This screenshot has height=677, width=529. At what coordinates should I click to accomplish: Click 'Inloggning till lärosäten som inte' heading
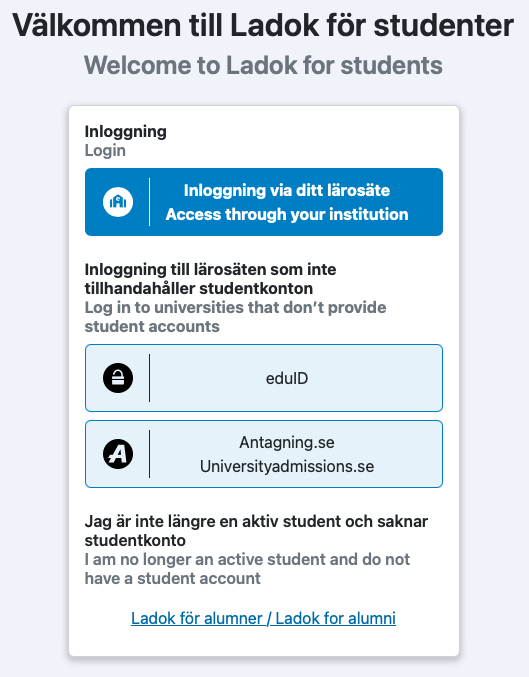[210, 269]
